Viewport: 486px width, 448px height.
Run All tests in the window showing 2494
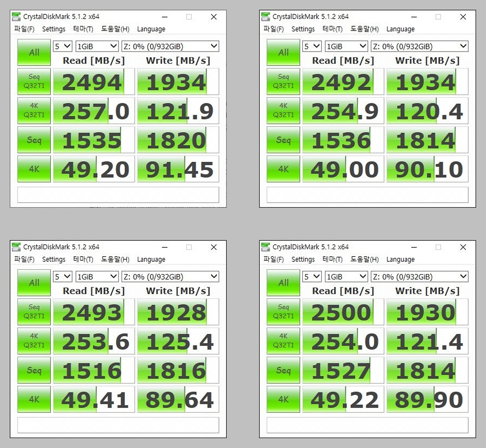(x=34, y=52)
